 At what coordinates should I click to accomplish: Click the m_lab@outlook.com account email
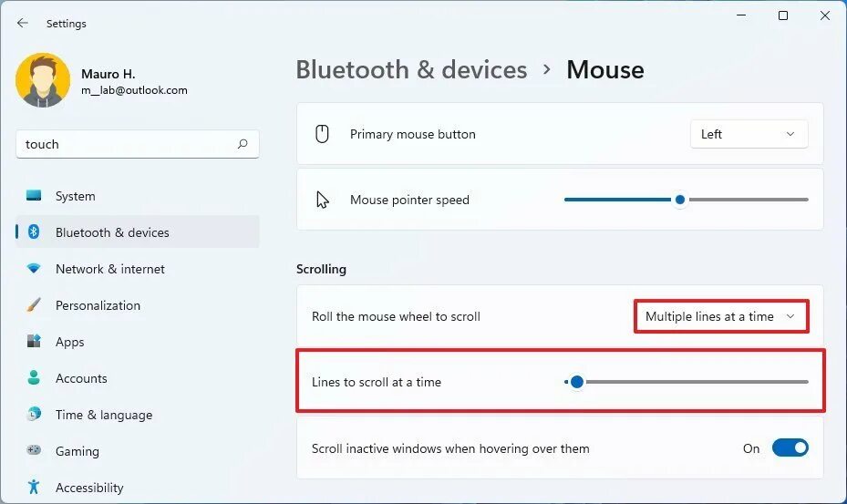[134, 90]
